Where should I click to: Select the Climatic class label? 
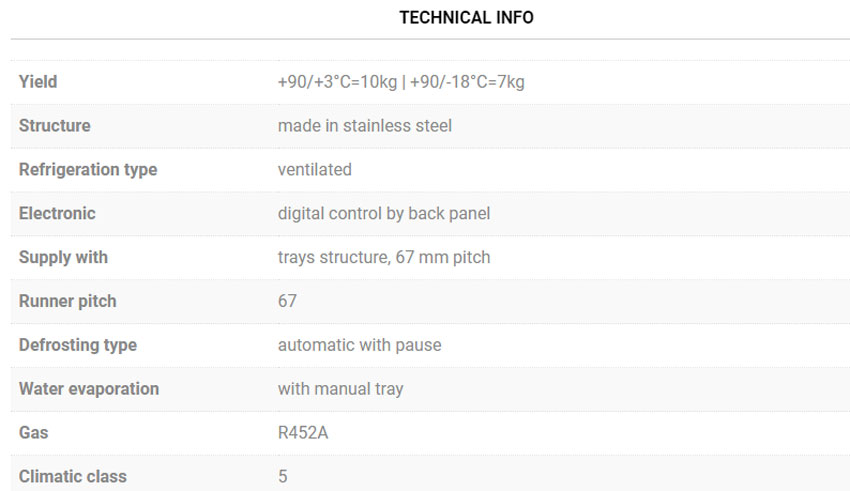click(73, 477)
